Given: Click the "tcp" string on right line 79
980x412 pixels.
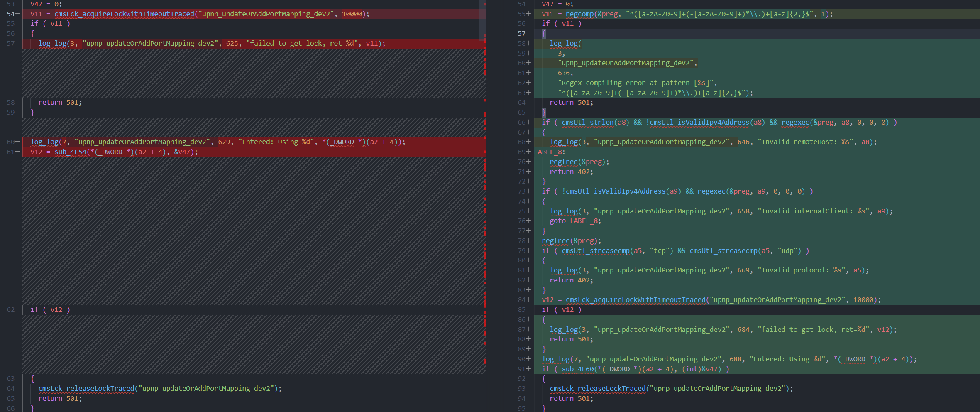Looking at the screenshot, I should click(660, 250).
